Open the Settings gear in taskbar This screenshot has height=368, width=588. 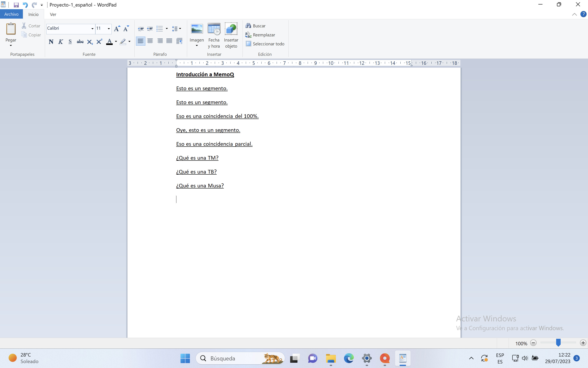coord(367,358)
